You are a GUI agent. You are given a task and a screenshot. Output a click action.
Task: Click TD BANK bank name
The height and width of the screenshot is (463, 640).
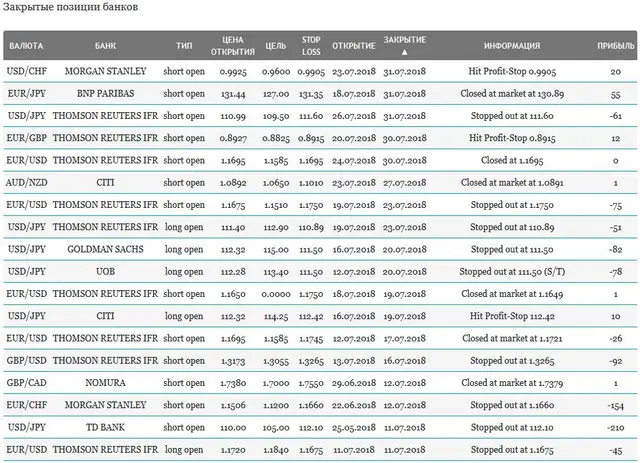click(x=105, y=427)
